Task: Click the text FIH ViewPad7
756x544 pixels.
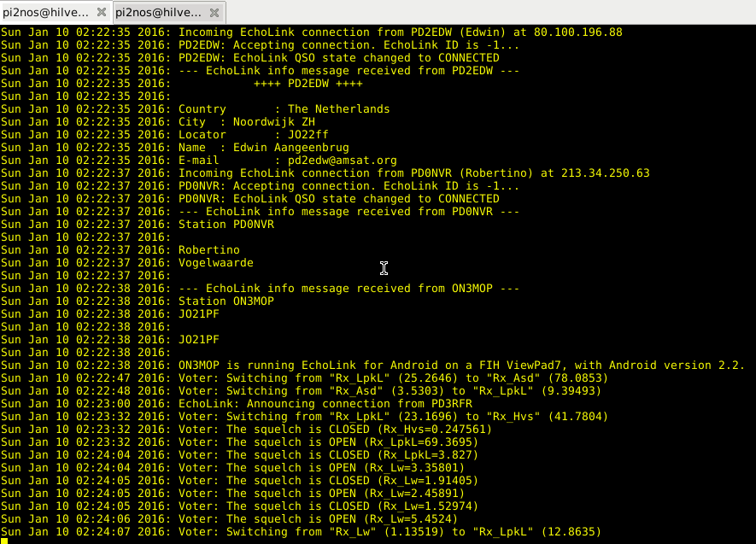Action: click(x=523, y=366)
